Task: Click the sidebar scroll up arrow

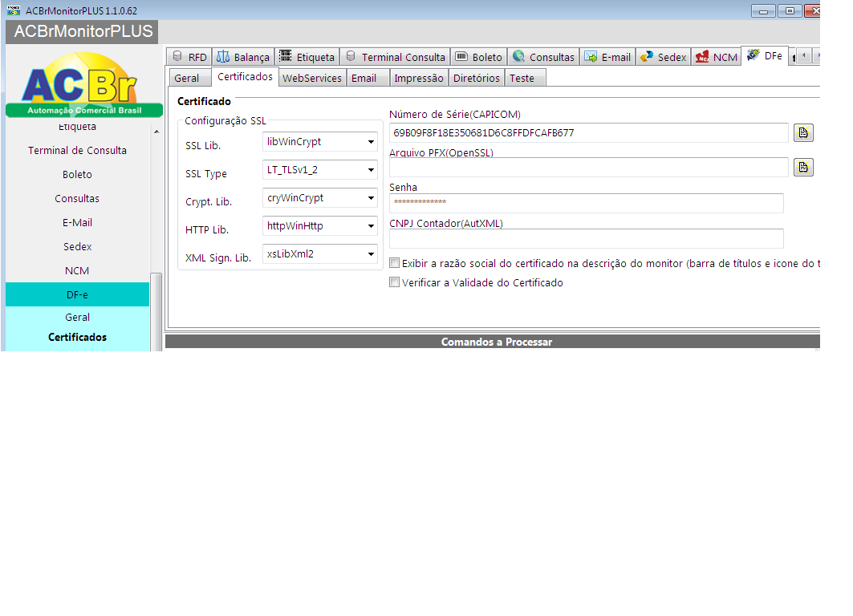Action: click(x=156, y=132)
